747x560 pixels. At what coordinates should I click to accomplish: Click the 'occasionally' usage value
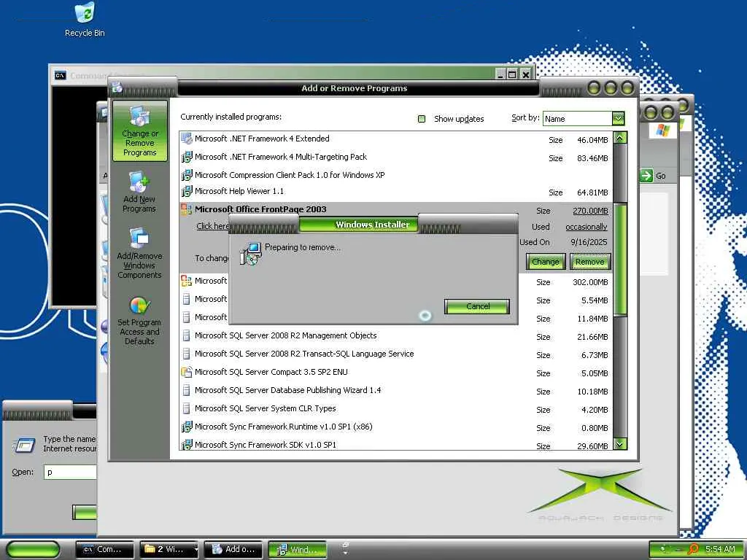pos(587,227)
